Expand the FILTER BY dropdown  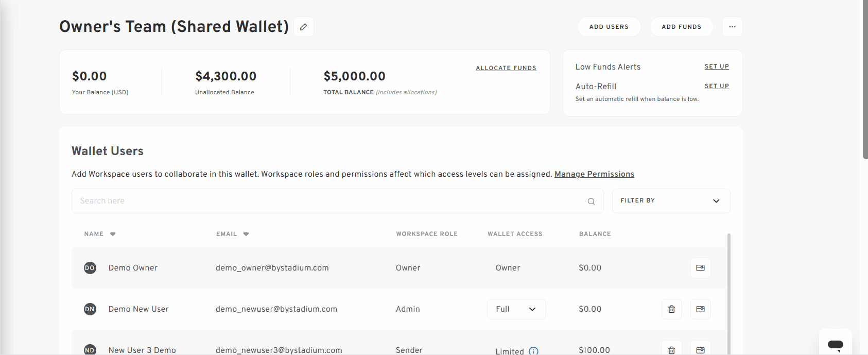pyautogui.click(x=670, y=200)
